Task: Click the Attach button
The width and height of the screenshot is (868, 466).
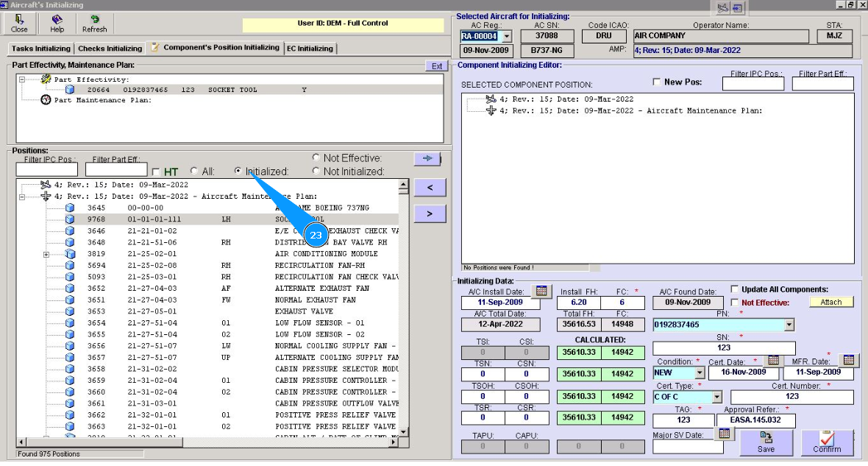Action: (x=831, y=302)
